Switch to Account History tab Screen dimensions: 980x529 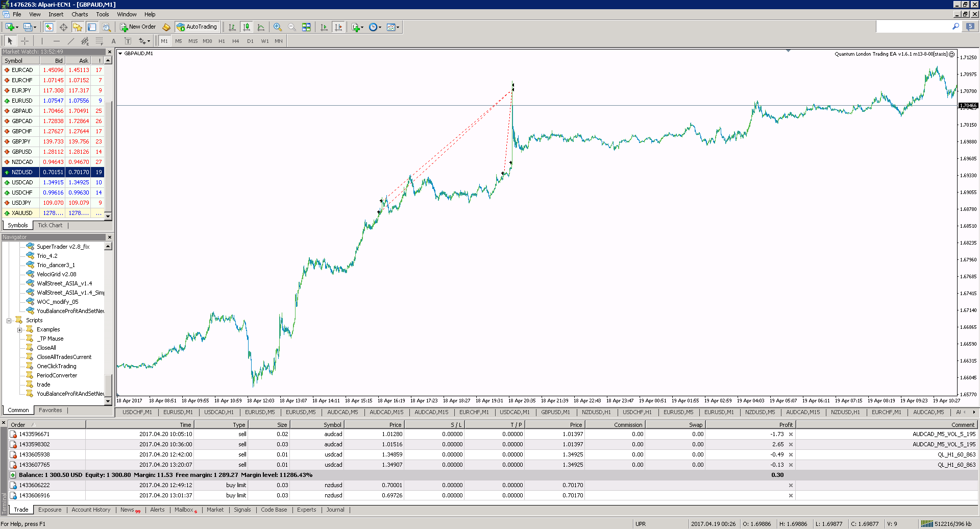pos(91,510)
